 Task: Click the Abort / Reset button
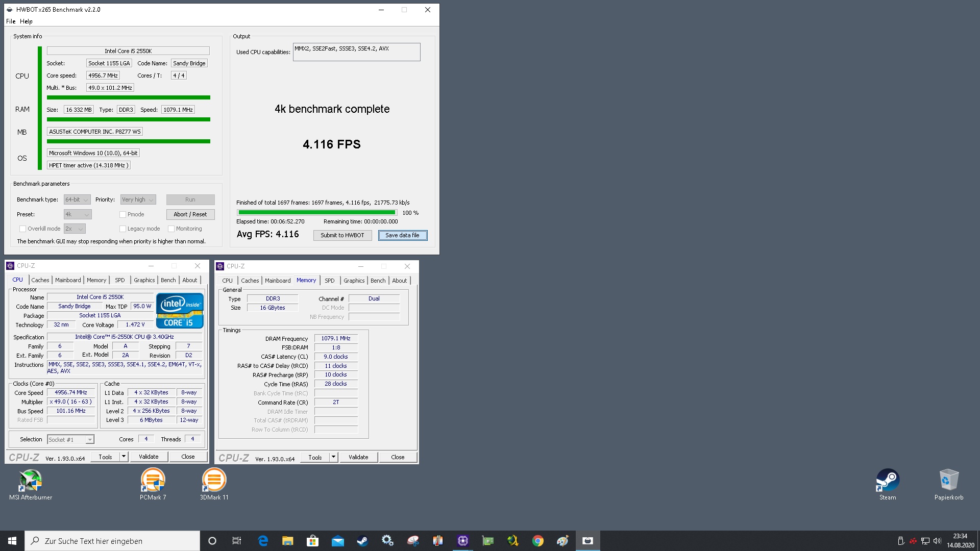(190, 215)
